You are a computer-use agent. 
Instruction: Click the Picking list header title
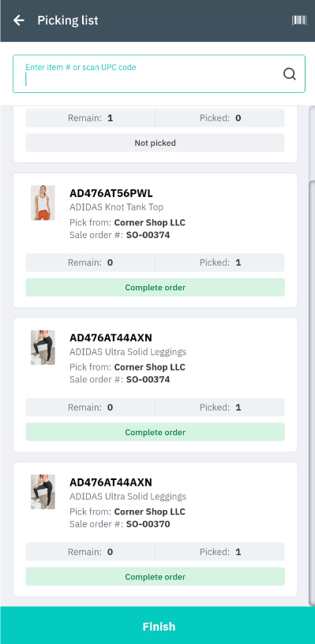[x=68, y=20]
